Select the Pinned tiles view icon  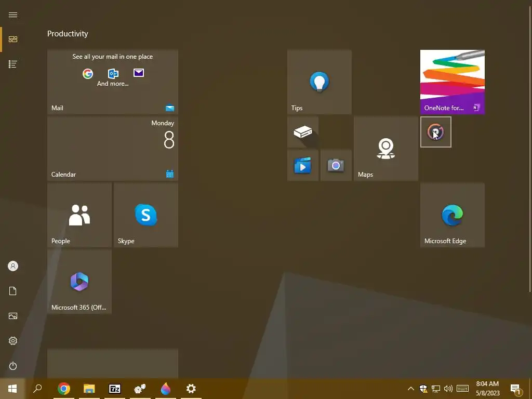click(x=13, y=39)
